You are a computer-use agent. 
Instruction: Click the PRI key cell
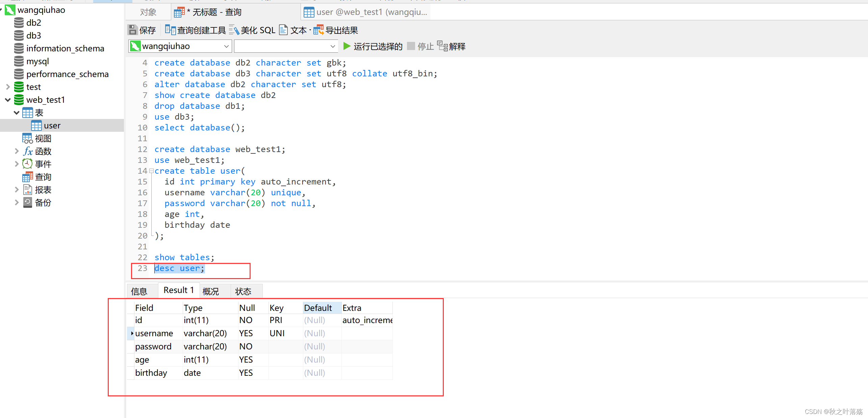(286, 320)
